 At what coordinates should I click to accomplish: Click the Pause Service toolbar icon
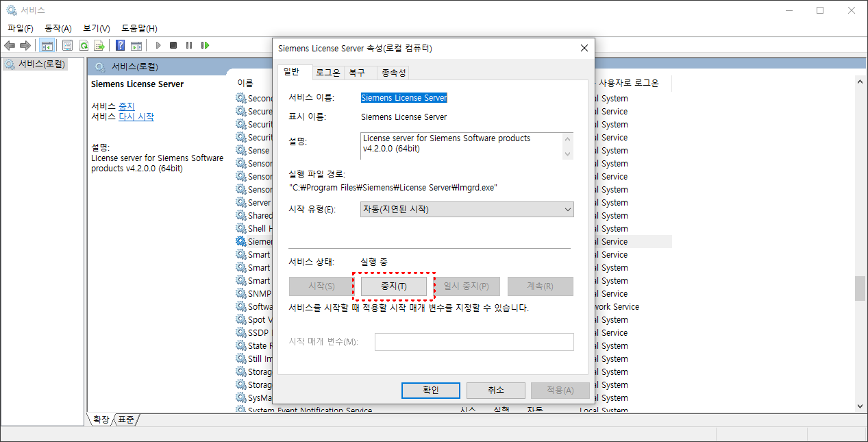189,45
